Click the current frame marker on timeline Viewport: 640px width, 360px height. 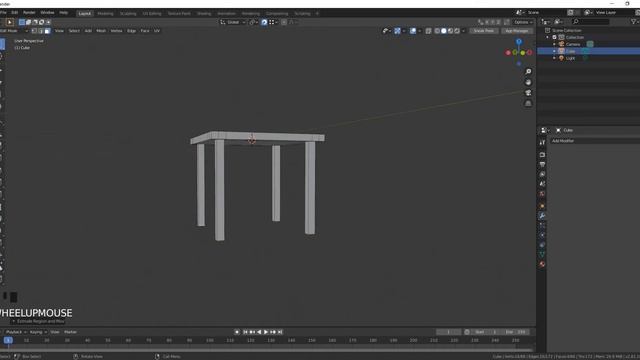click(8, 340)
